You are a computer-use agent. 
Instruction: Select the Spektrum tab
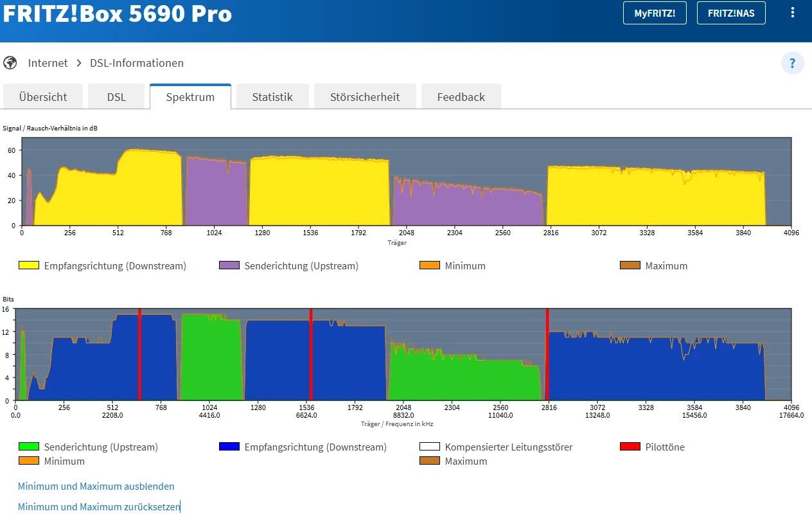[x=190, y=97]
